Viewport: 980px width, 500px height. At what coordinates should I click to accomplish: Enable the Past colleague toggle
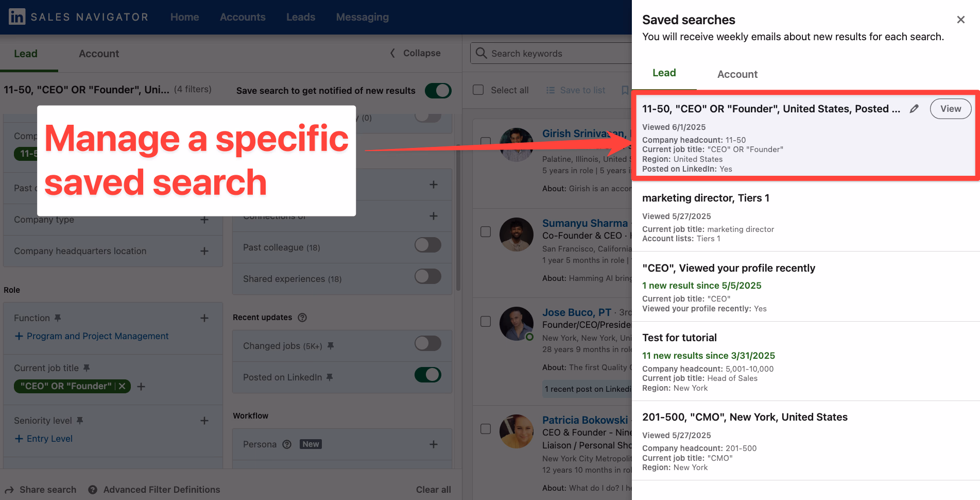[428, 245]
